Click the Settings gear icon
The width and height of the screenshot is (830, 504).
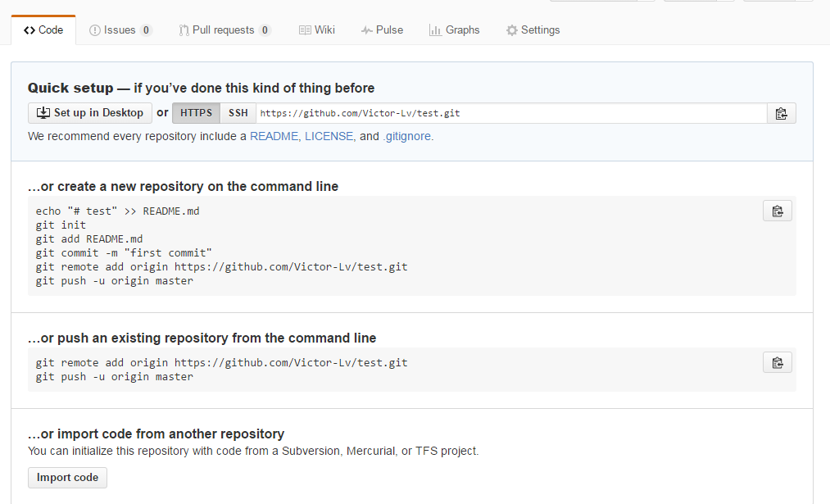coord(511,30)
